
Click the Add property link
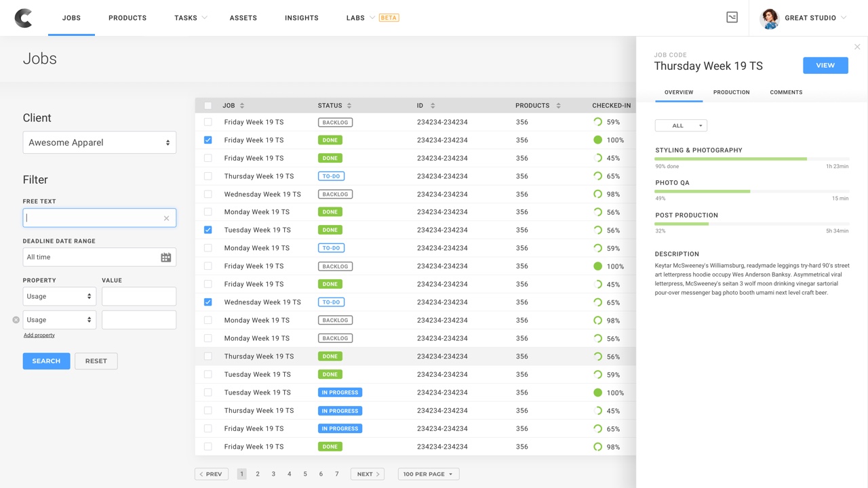click(39, 335)
